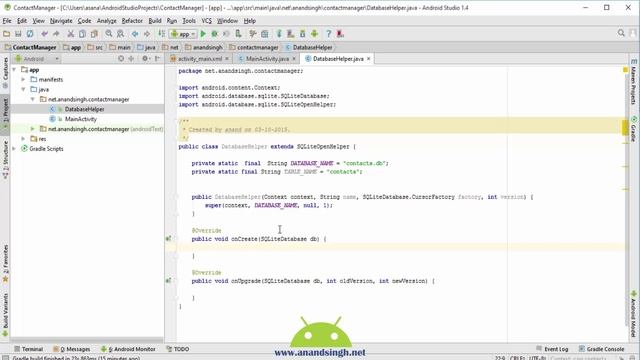Click the Cut scissors icon
The image size is (640, 360).
71,34
